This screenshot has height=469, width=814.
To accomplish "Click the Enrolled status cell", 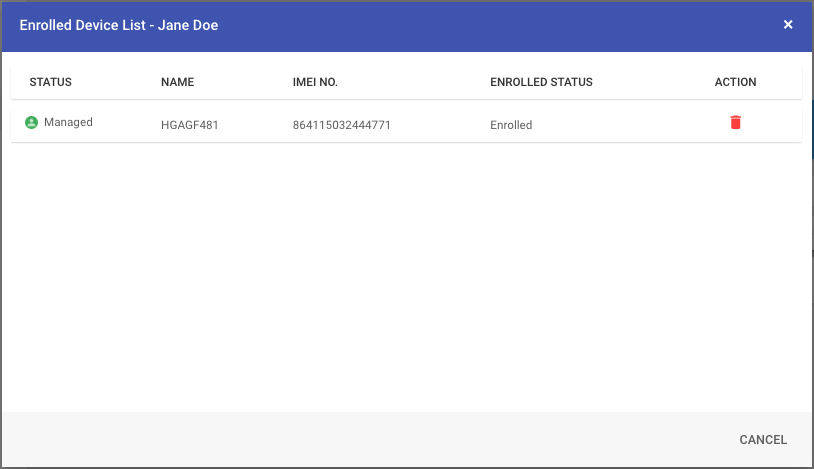I will [511, 125].
